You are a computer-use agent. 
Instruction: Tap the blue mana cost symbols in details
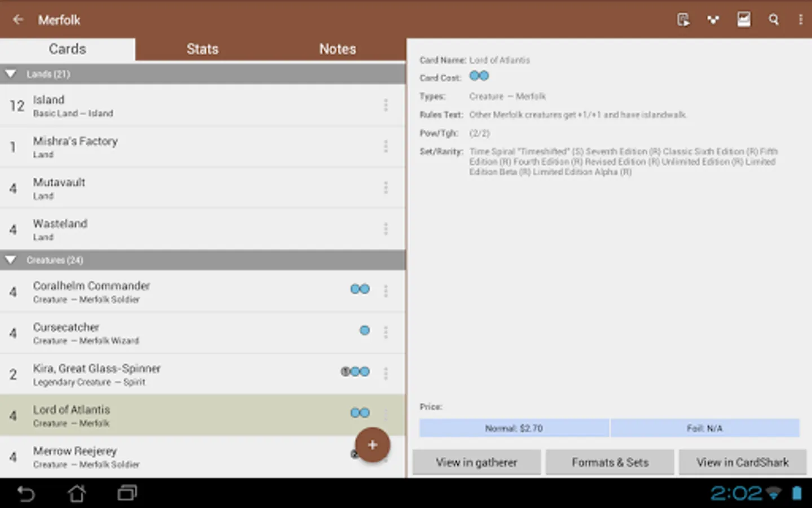click(479, 76)
